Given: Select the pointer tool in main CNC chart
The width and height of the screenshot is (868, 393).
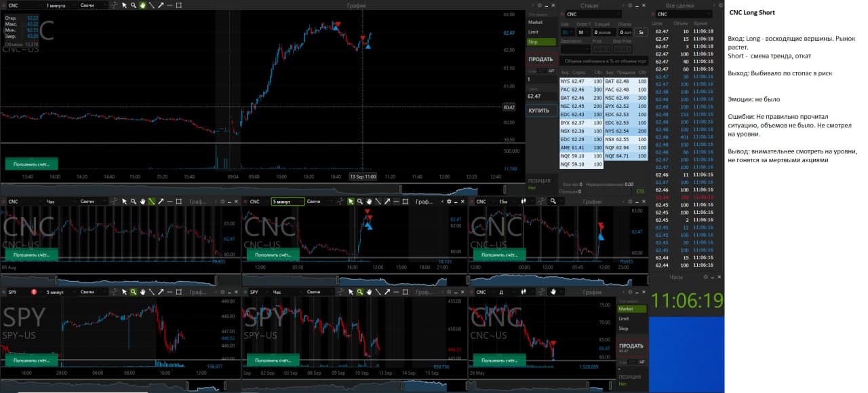Looking at the screenshot, I should (124, 5).
